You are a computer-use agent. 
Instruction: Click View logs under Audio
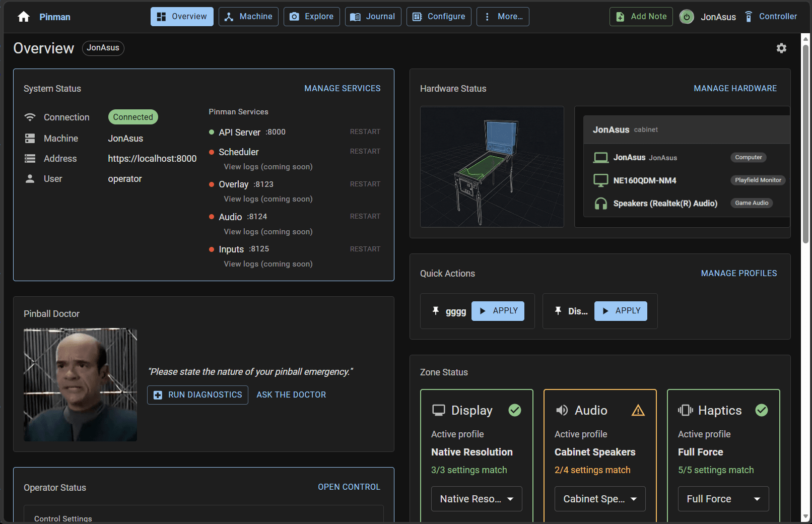pos(268,232)
